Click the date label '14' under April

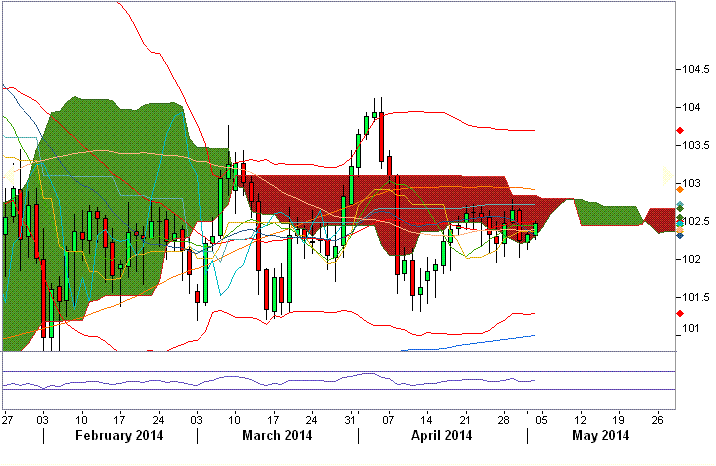(x=427, y=418)
